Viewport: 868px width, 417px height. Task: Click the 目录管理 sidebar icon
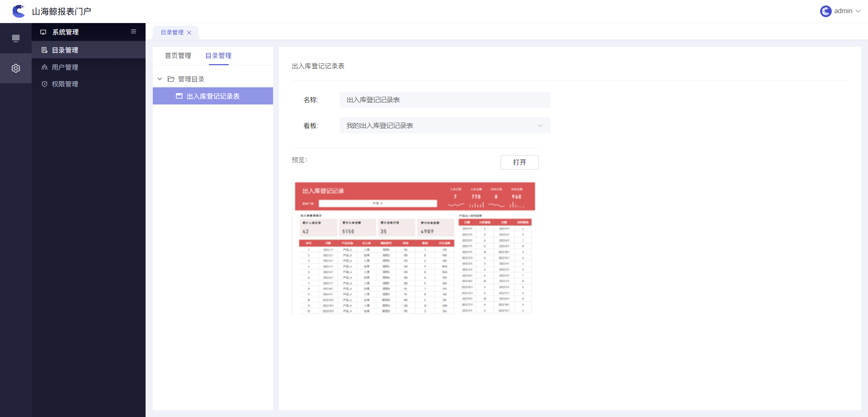click(x=44, y=50)
